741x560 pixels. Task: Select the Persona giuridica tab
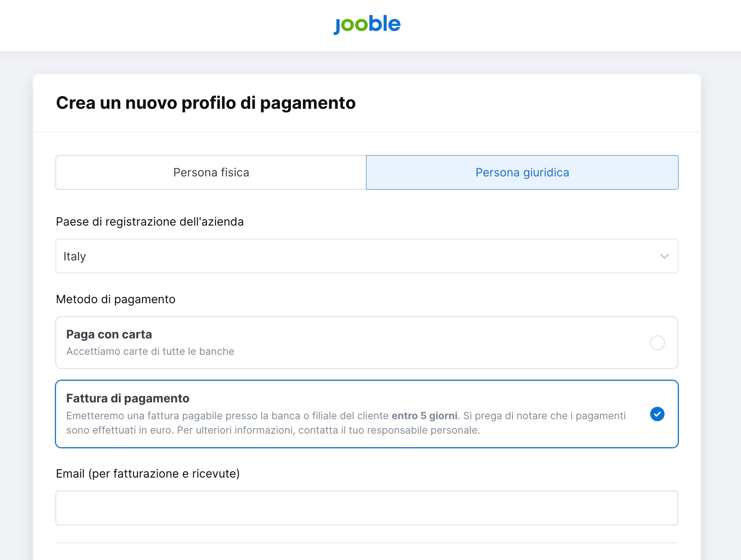point(522,172)
